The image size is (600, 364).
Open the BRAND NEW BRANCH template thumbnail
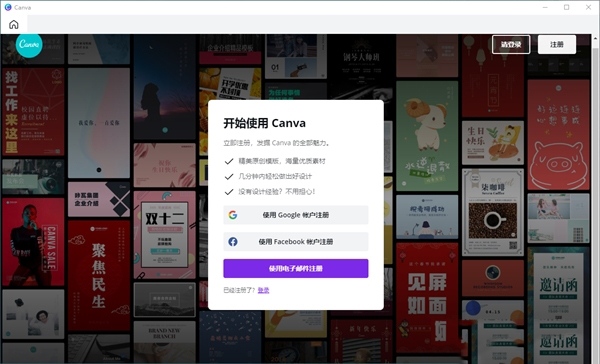[165, 342]
